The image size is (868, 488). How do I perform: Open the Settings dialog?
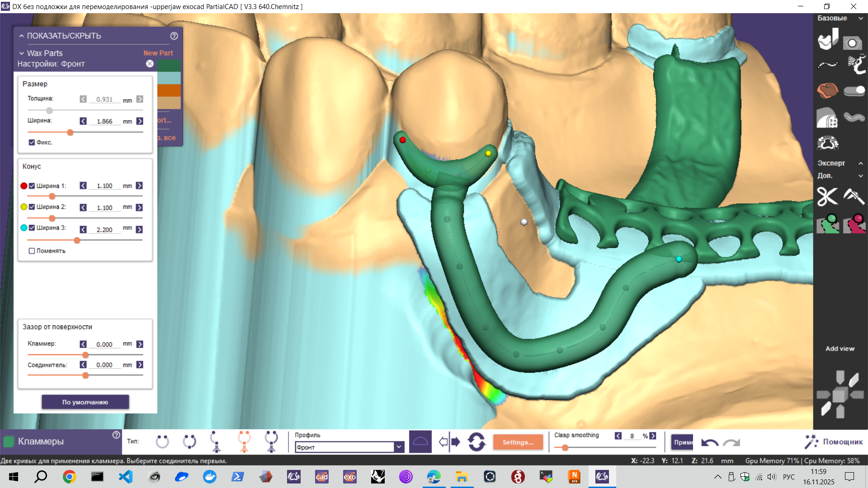coord(518,442)
